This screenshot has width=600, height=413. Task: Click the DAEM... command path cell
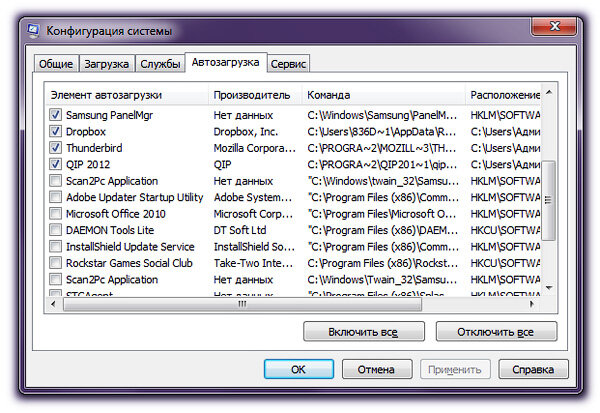[383, 230]
